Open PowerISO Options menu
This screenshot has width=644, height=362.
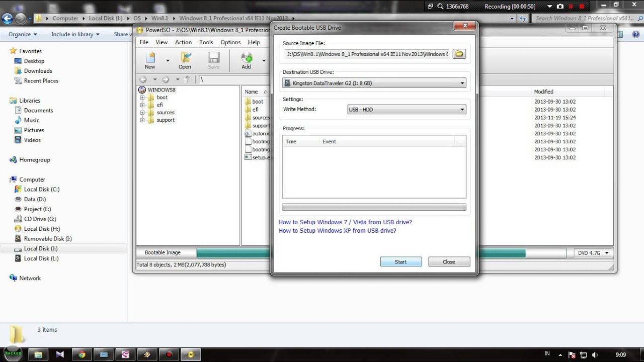click(230, 42)
